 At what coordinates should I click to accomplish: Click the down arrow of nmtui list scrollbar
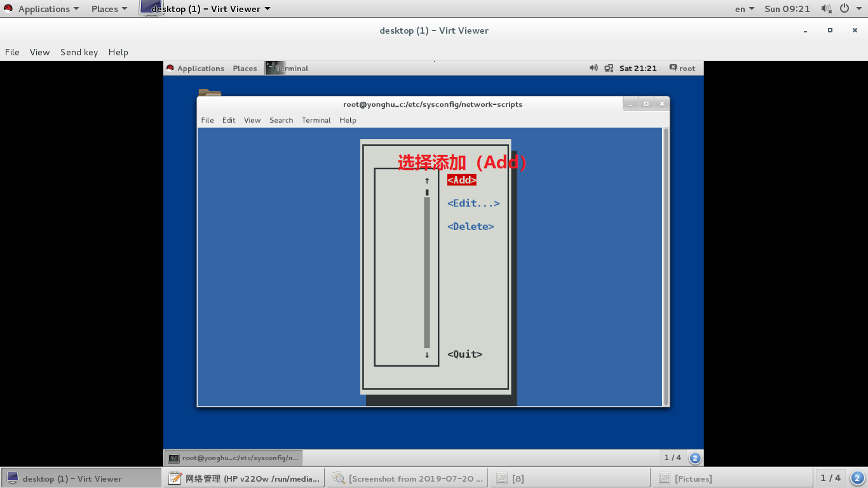pos(427,355)
